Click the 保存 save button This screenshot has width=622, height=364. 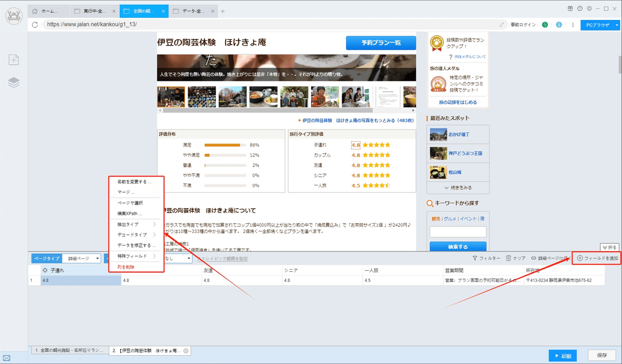tap(602, 356)
